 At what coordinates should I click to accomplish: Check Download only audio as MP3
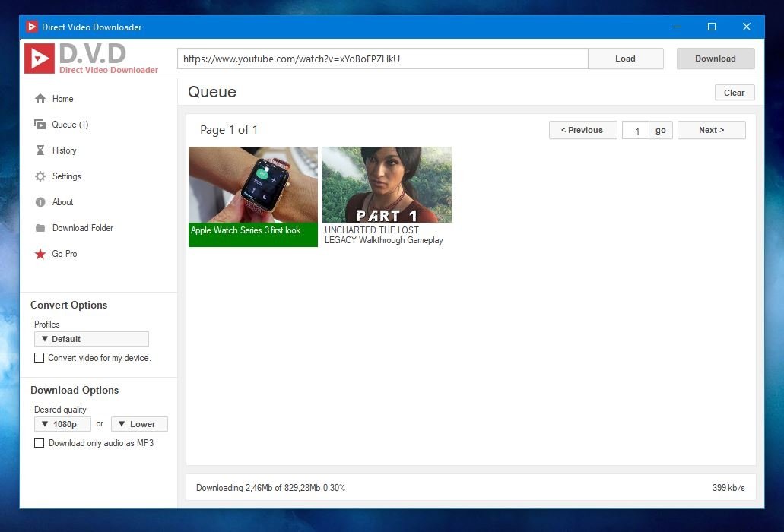coord(39,442)
